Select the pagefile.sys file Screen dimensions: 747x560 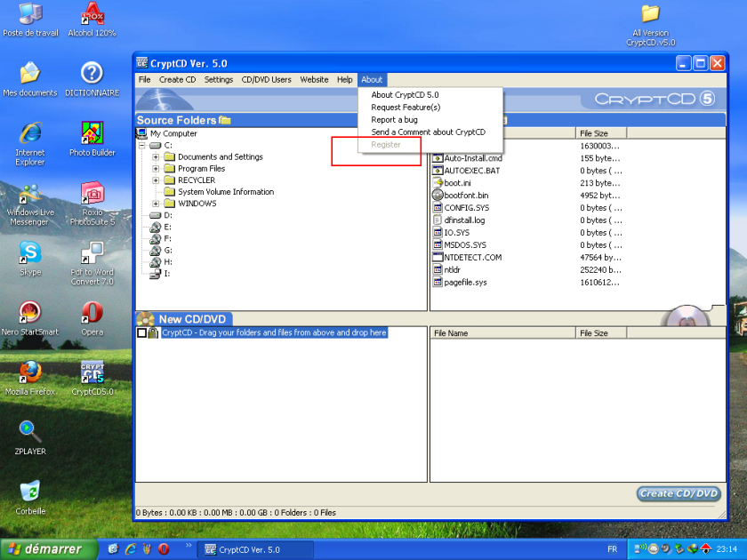pos(465,282)
